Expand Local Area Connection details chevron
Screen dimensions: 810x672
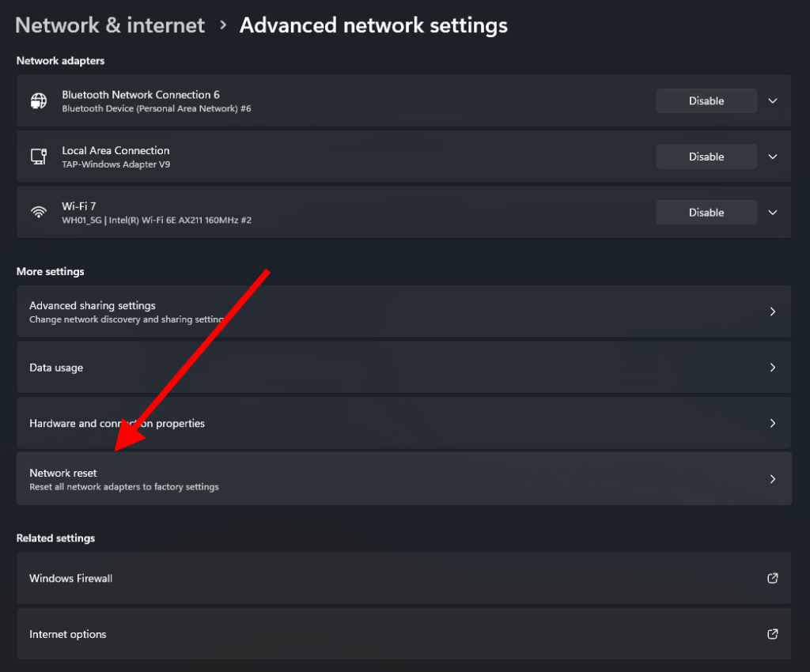(x=773, y=157)
